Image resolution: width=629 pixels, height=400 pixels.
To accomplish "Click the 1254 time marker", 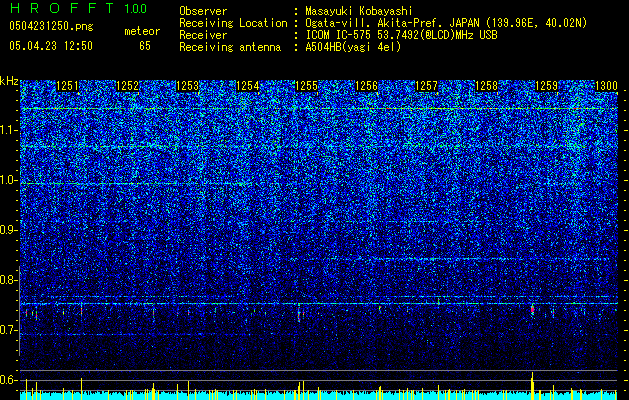I will coord(248,86).
